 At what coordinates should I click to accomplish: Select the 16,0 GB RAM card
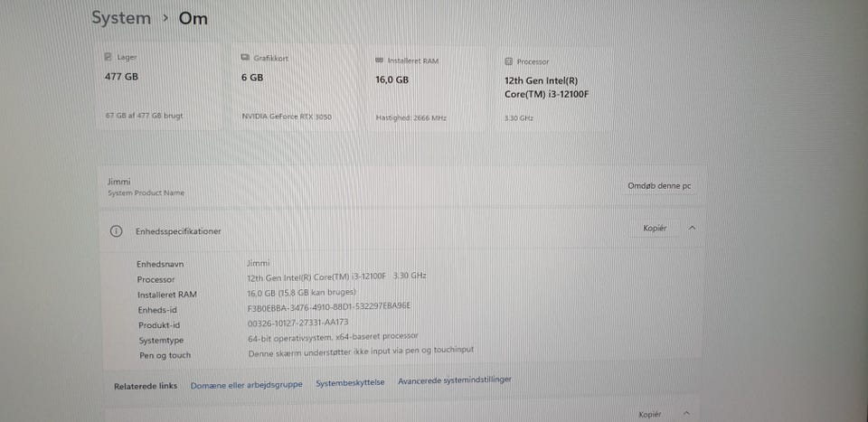[x=428, y=89]
